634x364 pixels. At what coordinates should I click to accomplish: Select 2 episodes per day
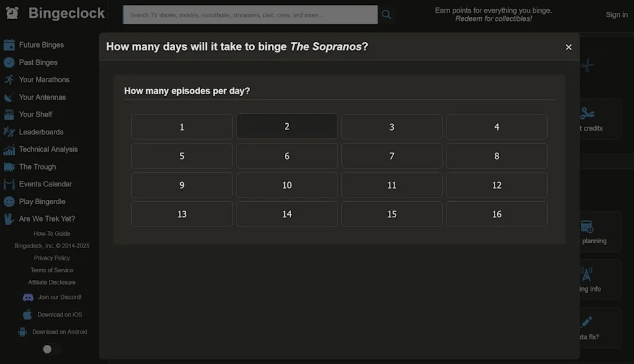point(287,126)
